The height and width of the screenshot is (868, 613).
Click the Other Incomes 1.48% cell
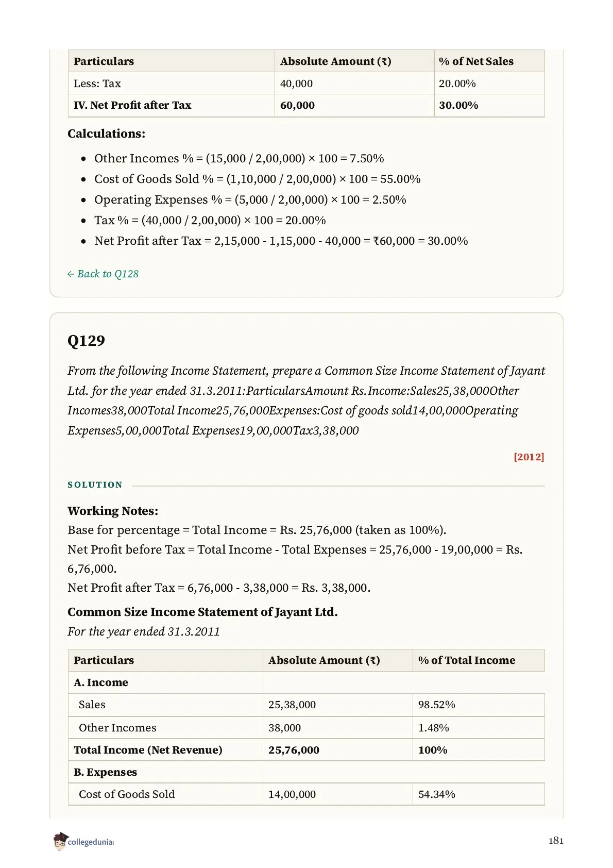point(478,727)
